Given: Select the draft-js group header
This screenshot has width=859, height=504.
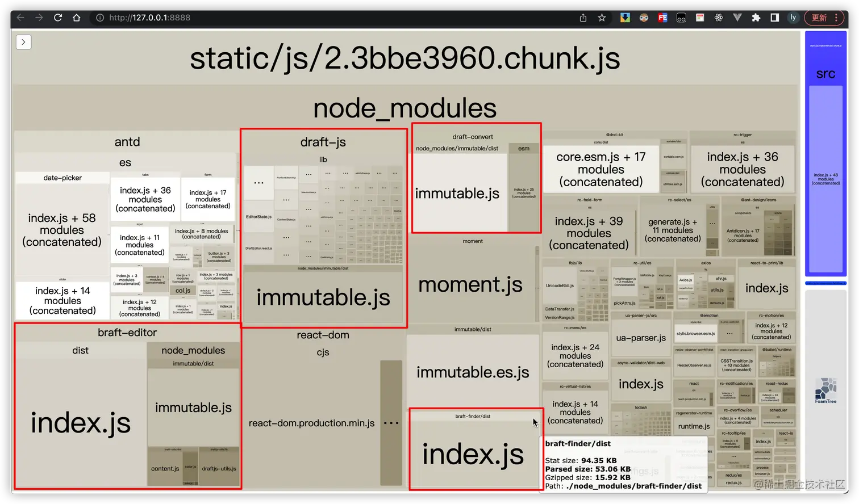Looking at the screenshot, I should click(x=323, y=142).
